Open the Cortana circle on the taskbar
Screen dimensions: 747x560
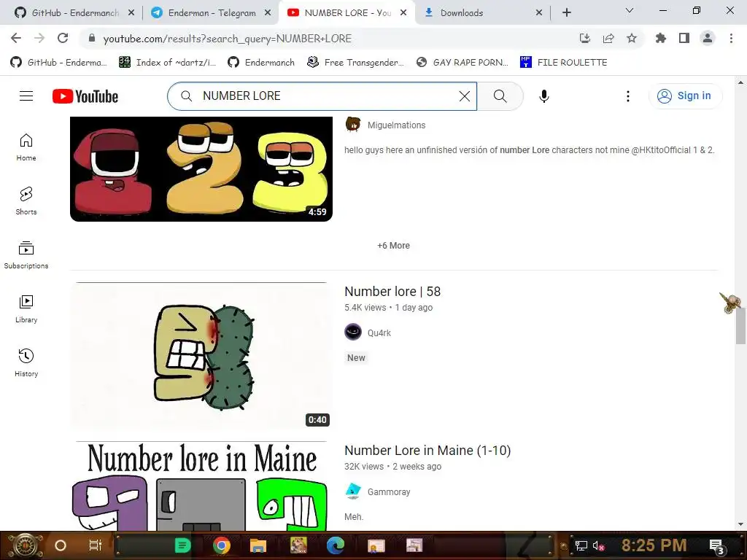61,545
